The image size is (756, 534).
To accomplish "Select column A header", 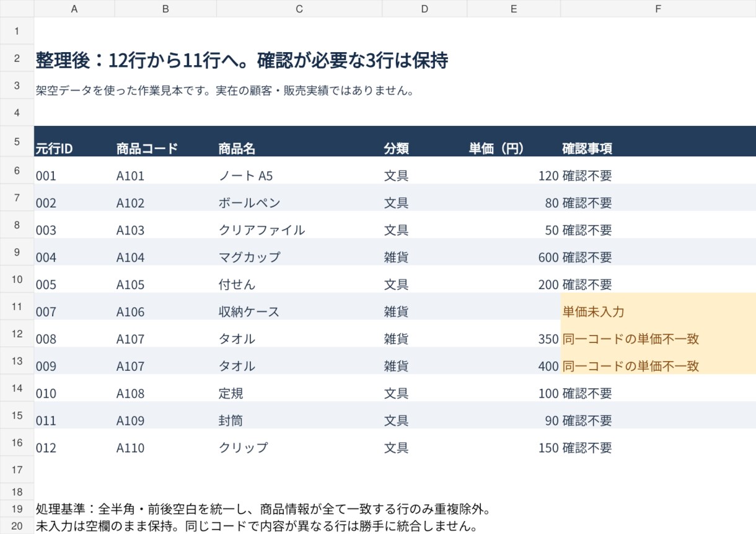I will (x=74, y=9).
